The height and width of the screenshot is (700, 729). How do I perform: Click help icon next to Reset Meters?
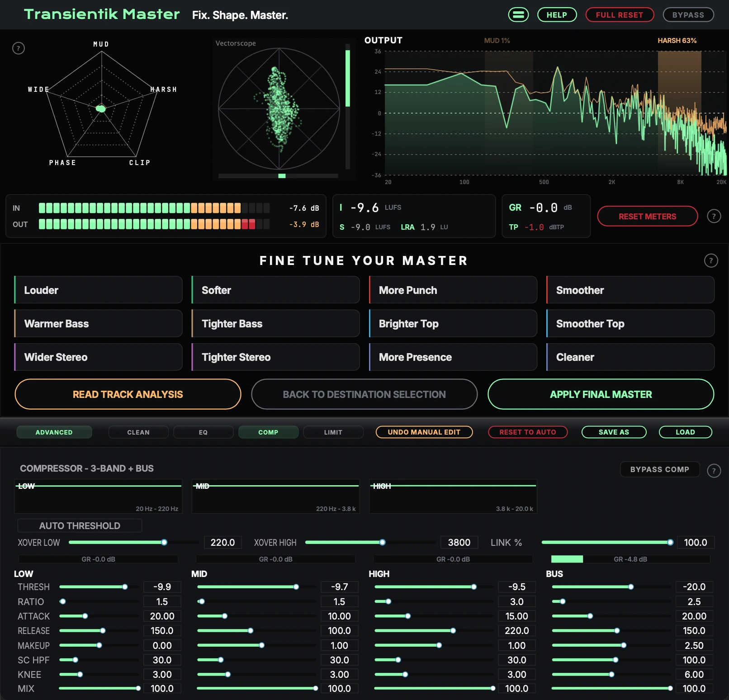(714, 216)
